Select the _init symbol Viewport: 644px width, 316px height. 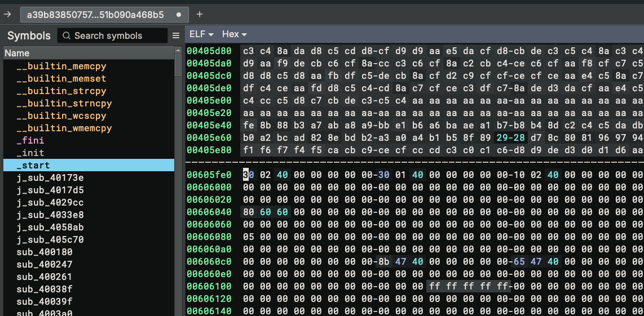(x=30, y=153)
